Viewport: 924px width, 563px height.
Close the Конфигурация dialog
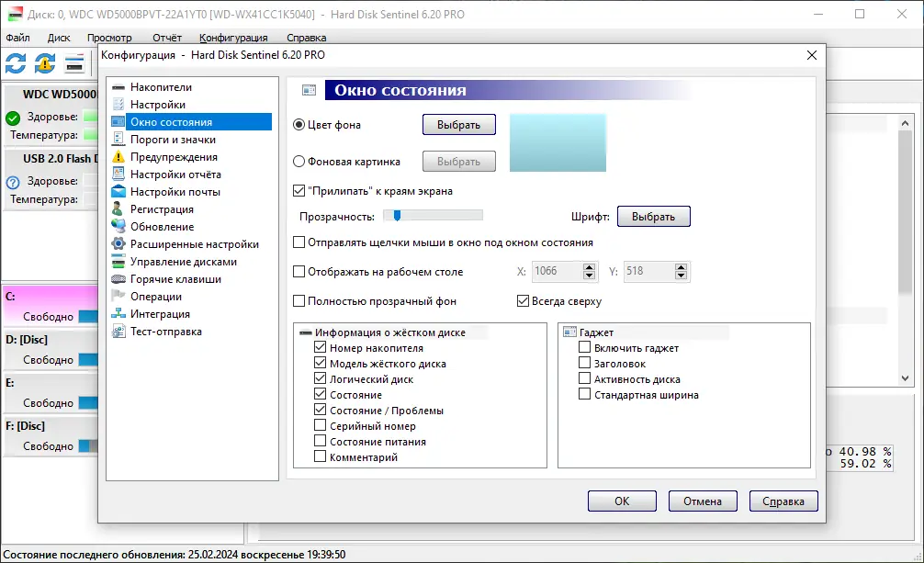(x=811, y=55)
